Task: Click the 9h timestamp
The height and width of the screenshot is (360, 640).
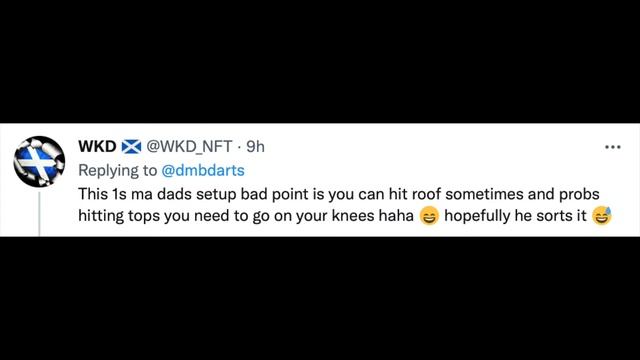Action: click(x=256, y=146)
